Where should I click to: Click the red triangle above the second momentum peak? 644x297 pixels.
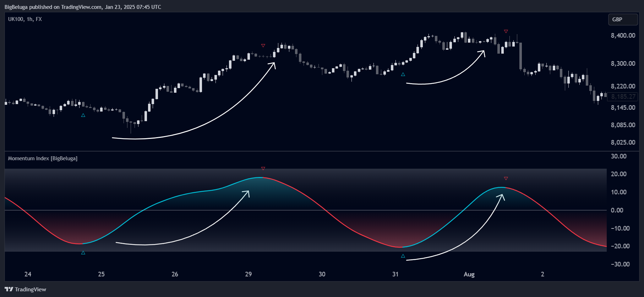pos(506,178)
